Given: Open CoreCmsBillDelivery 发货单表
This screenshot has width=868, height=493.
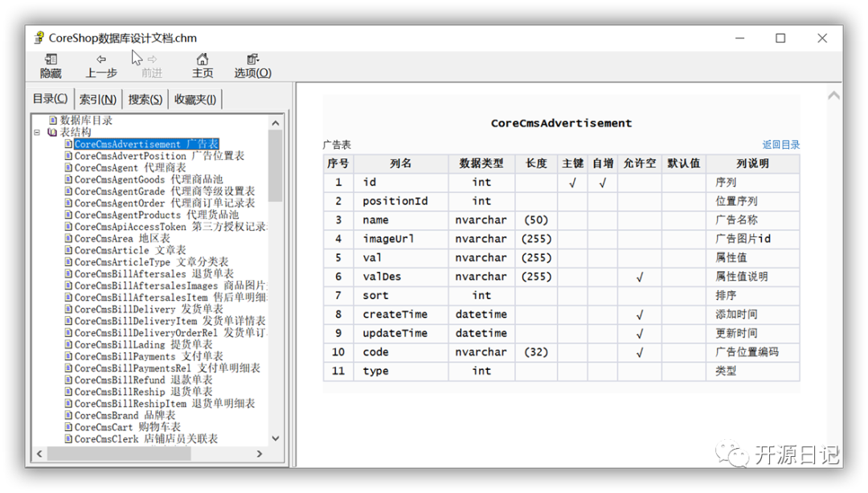Looking at the screenshot, I should click(x=149, y=309).
